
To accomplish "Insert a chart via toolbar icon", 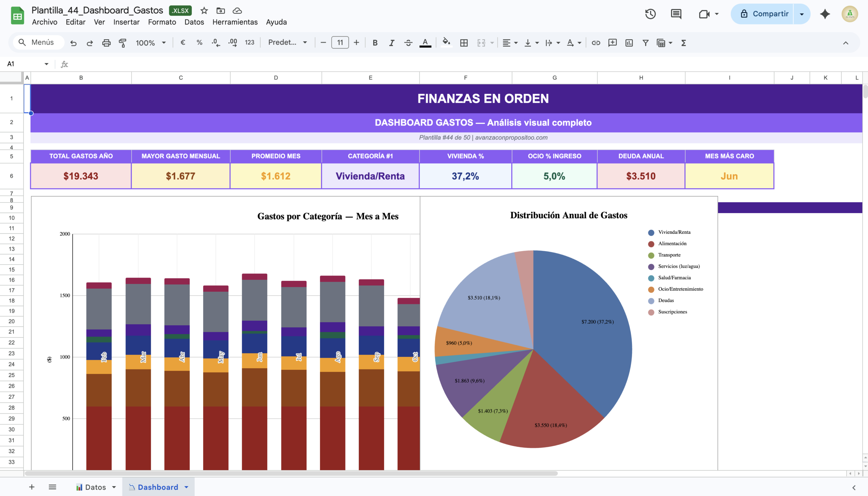I will pos(629,43).
